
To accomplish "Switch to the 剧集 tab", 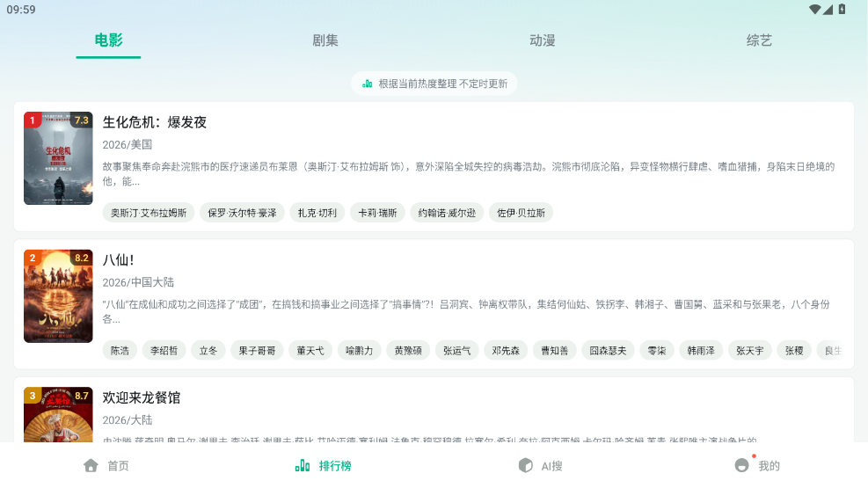I will tap(325, 40).
